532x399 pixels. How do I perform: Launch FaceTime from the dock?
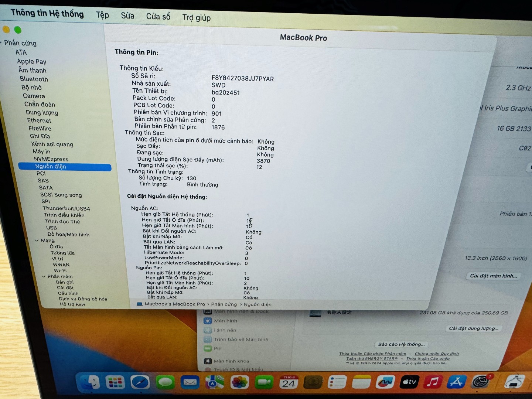(264, 383)
